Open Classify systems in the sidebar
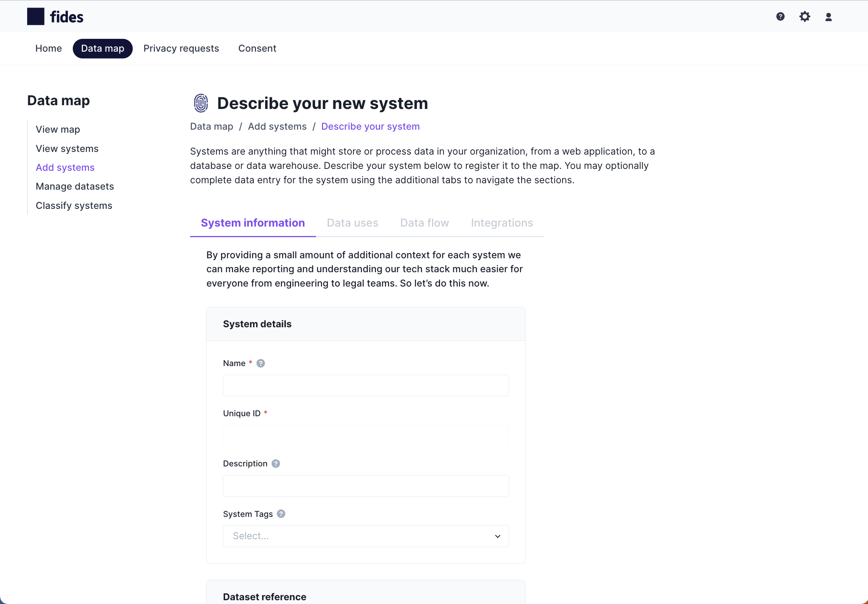868x604 pixels. 74,205
